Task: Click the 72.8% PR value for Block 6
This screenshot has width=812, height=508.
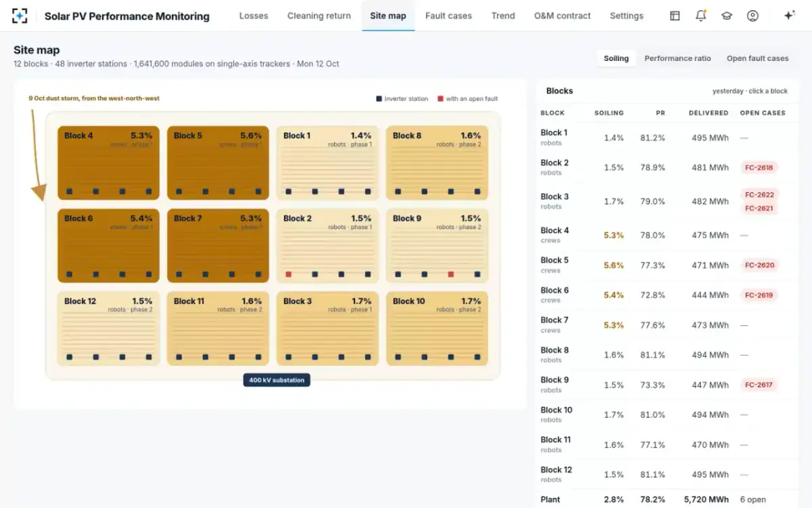Action: point(652,295)
